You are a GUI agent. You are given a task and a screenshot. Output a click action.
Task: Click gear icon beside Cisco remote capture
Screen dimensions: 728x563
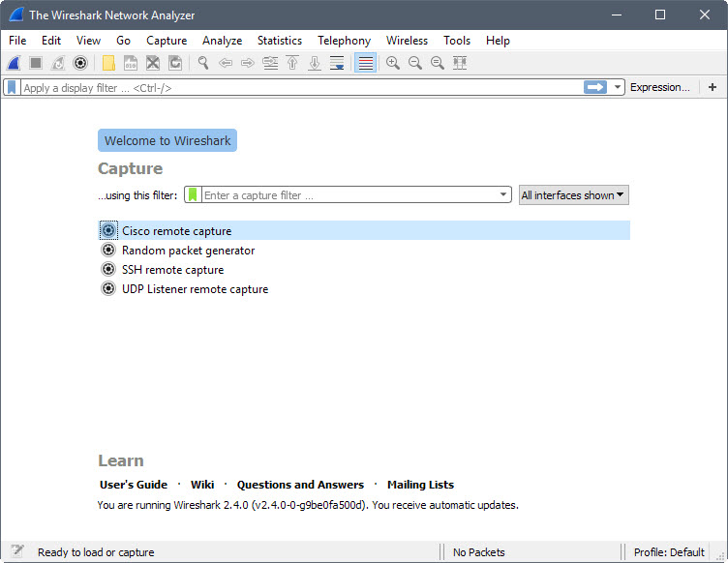(x=108, y=230)
